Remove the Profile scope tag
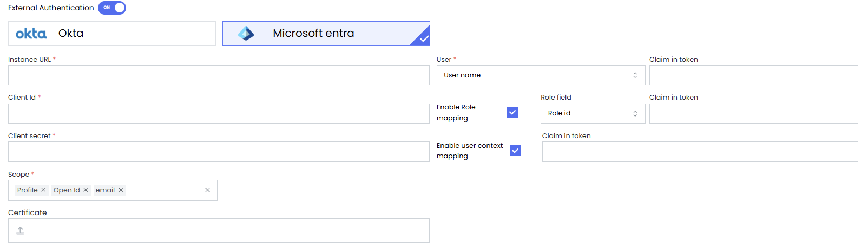868x252 pixels. click(44, 190)
